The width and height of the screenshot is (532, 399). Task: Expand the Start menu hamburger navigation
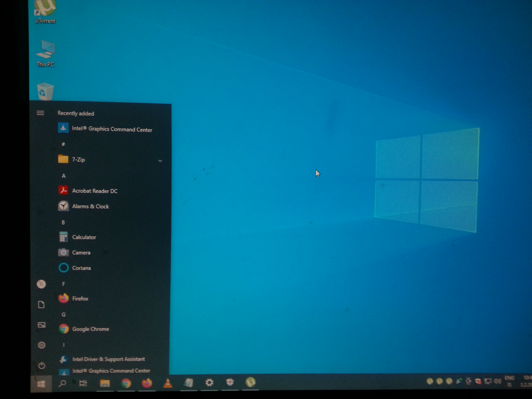point(40,113)
